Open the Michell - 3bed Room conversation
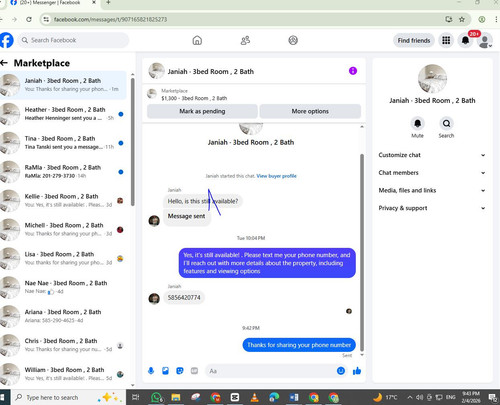The height and width of the screenshot is (405, 500). tap(63, 230)
